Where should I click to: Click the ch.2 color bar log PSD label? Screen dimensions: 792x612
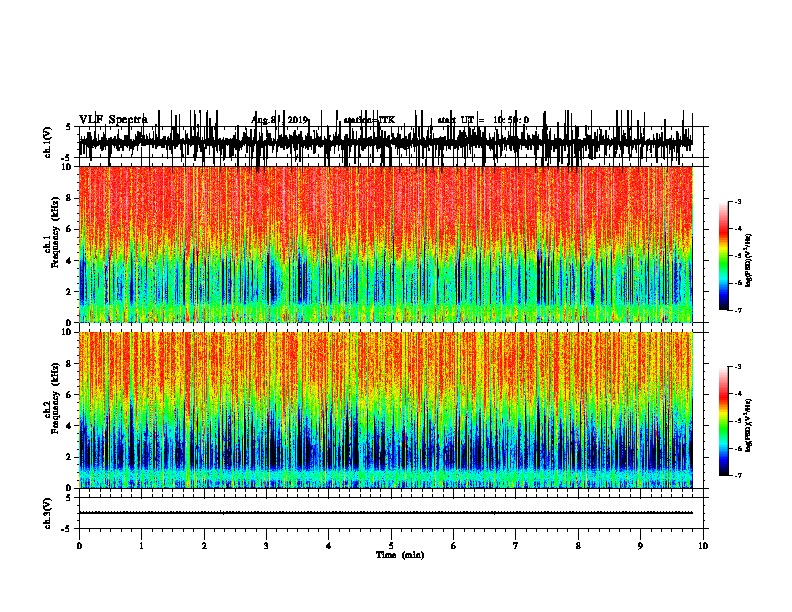pyautogui.click(x=749, y=425)
